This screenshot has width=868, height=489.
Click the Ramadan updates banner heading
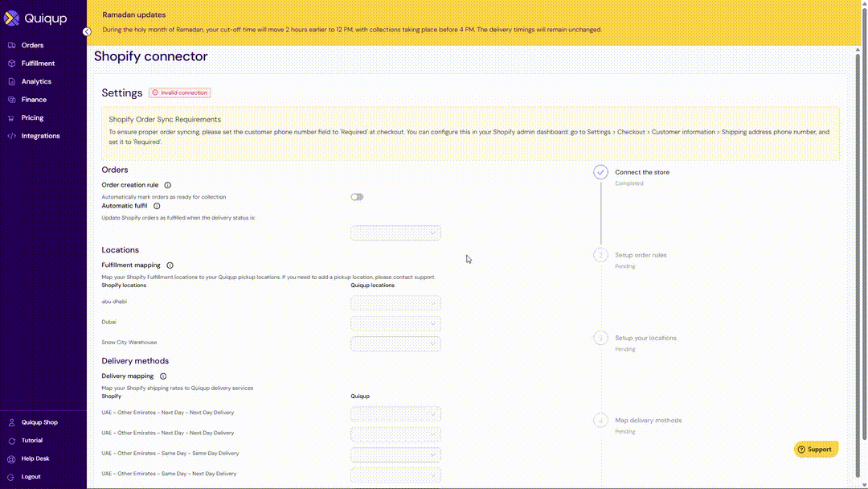[134, 15]
